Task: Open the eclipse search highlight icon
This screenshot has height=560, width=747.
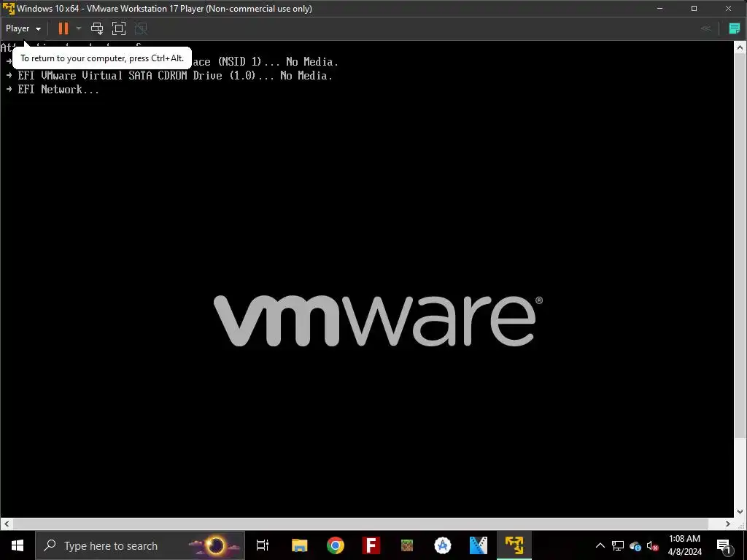Action: [215, 545]
